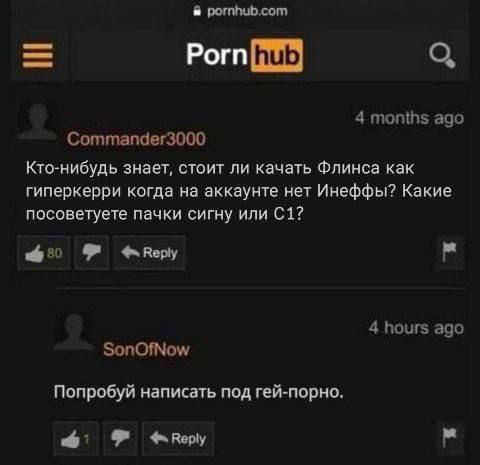Viewport: 480px width, 465px height.
Task: Like Commander3000's comment
Action: (x=44, y=253)
